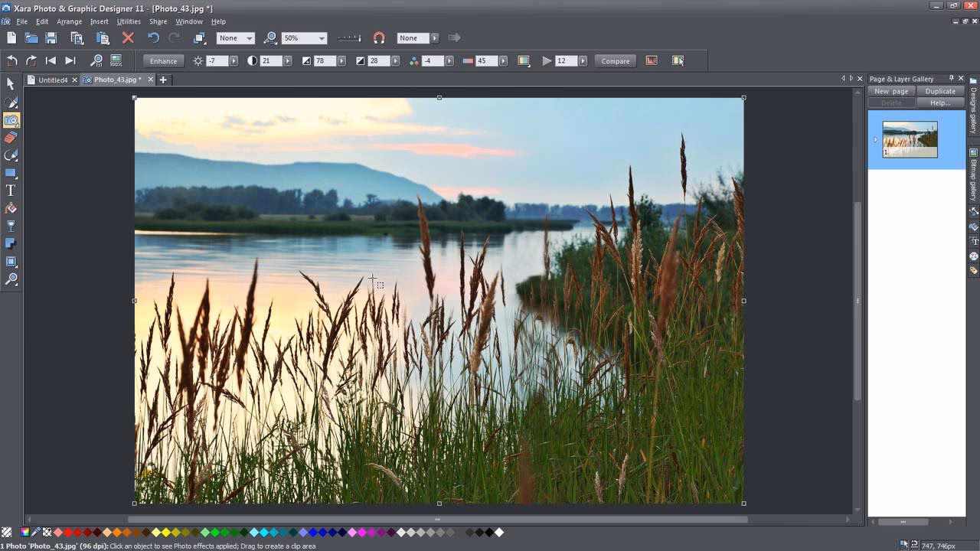Click the Enhance button

point(163,60)
